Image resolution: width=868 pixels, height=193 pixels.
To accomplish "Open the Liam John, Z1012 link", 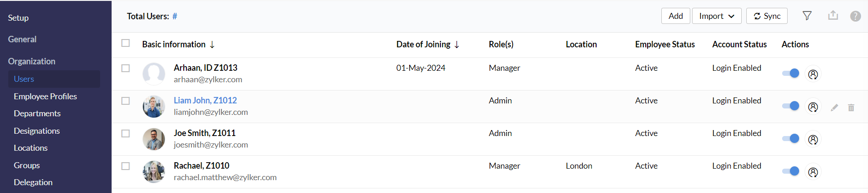I will pos(205,100).
